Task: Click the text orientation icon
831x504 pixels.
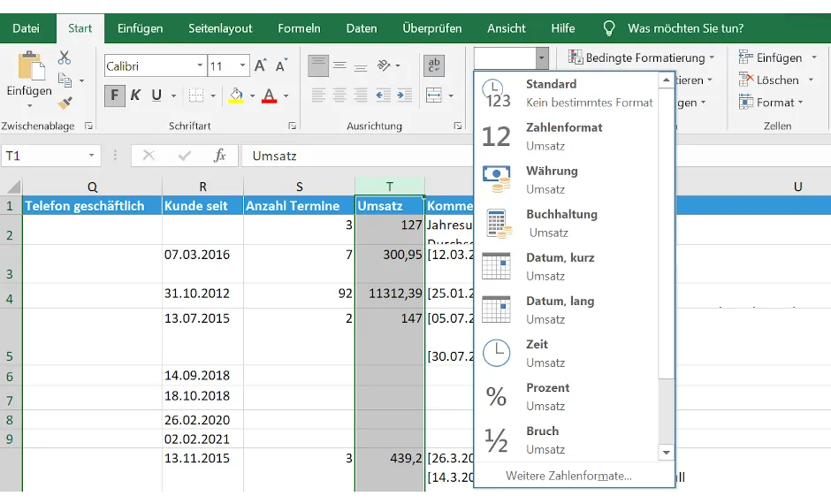Action: point(385,66)
